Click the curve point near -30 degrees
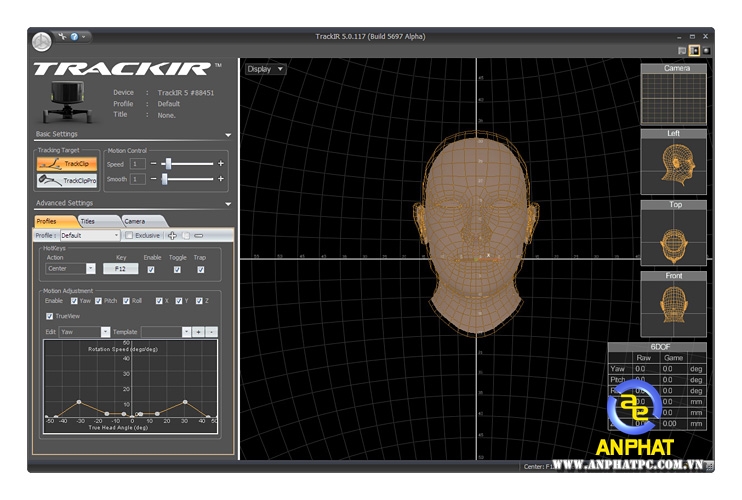Image resolution: width=742 pixels, height=500 pixels. [79, 402]
